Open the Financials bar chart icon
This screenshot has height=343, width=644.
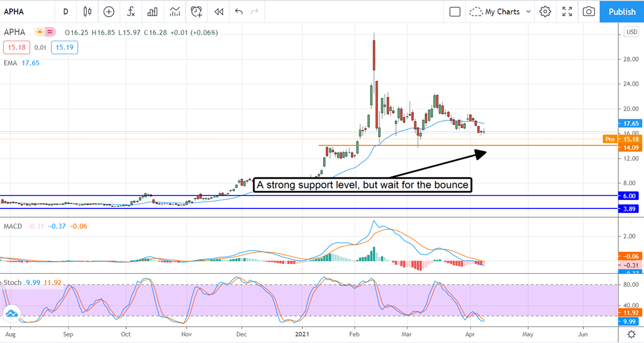[152, 11]
